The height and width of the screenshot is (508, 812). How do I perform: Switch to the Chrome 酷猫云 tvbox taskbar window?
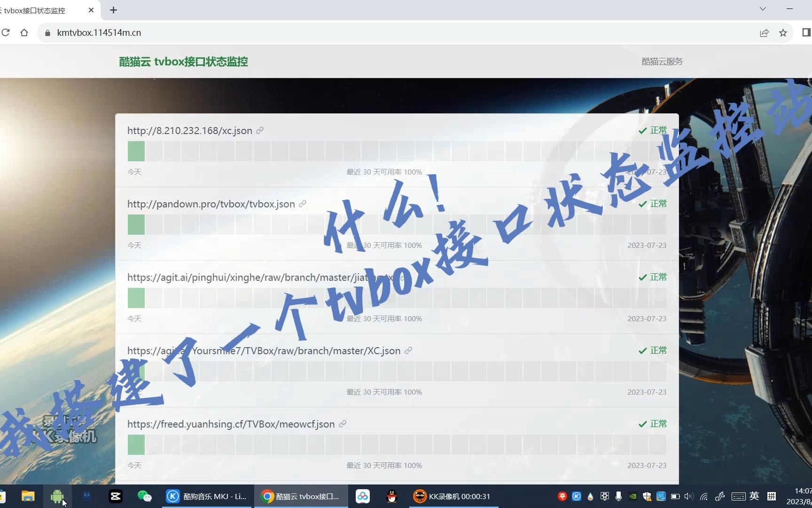(301, 496)
